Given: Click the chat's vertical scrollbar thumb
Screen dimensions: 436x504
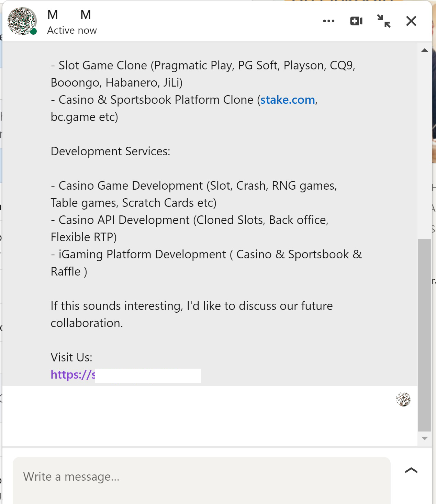Looking at the screenshot, I should point(425,335).
